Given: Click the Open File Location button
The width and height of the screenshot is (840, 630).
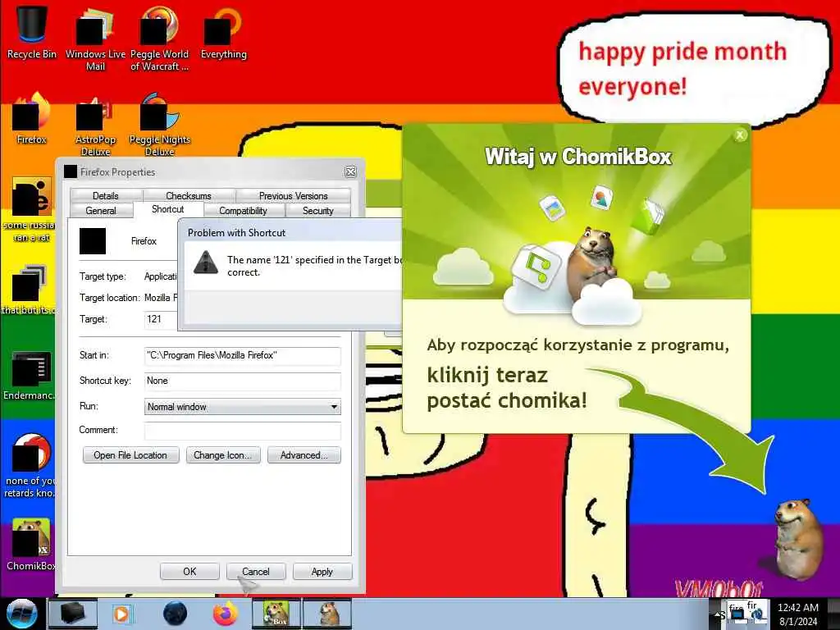Looking at the screenshot, I should 130,454.
